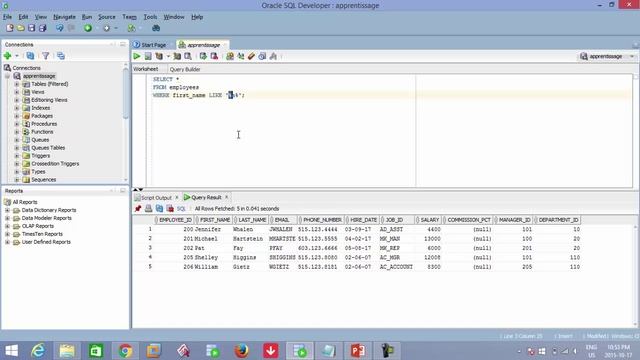Click the AC_ACCOUNT job ID cell
Image resolution: width=640 pixels, height=360 pixels.
(396, 267)
